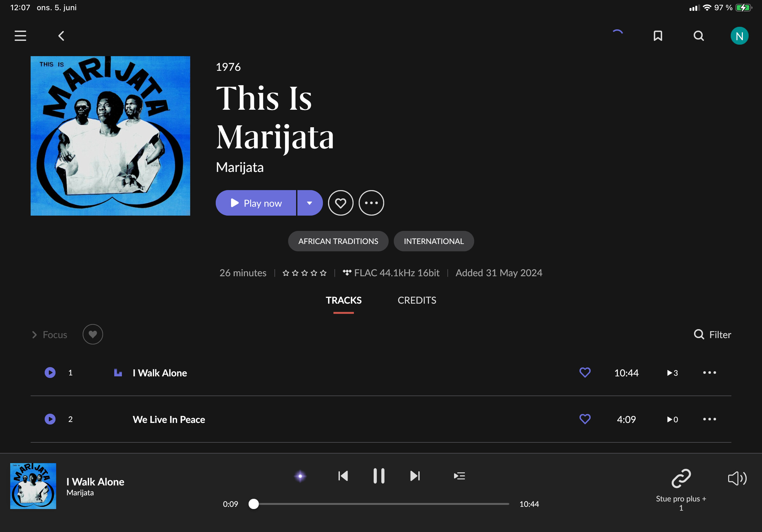Toggle favorite heart for the album

(x=340, y=203)
